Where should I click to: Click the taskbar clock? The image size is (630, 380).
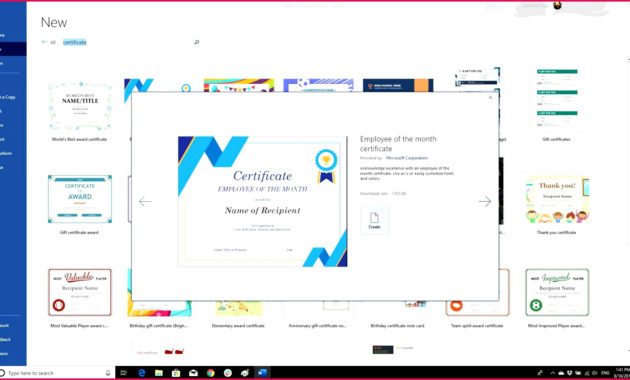pos(622,373)
